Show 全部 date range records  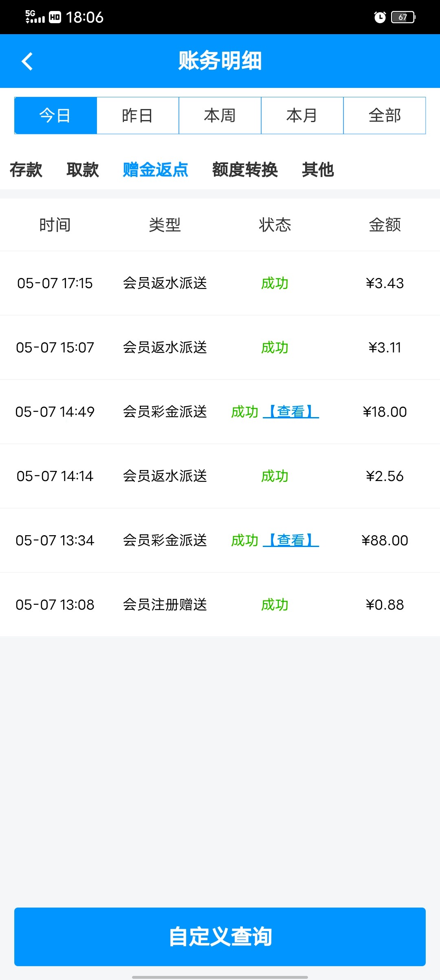(385, 116)
